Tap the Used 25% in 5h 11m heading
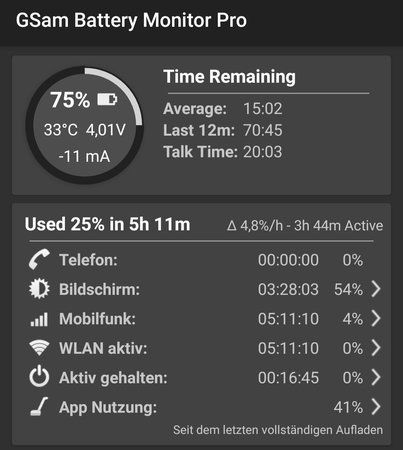 tap(107, 224)
